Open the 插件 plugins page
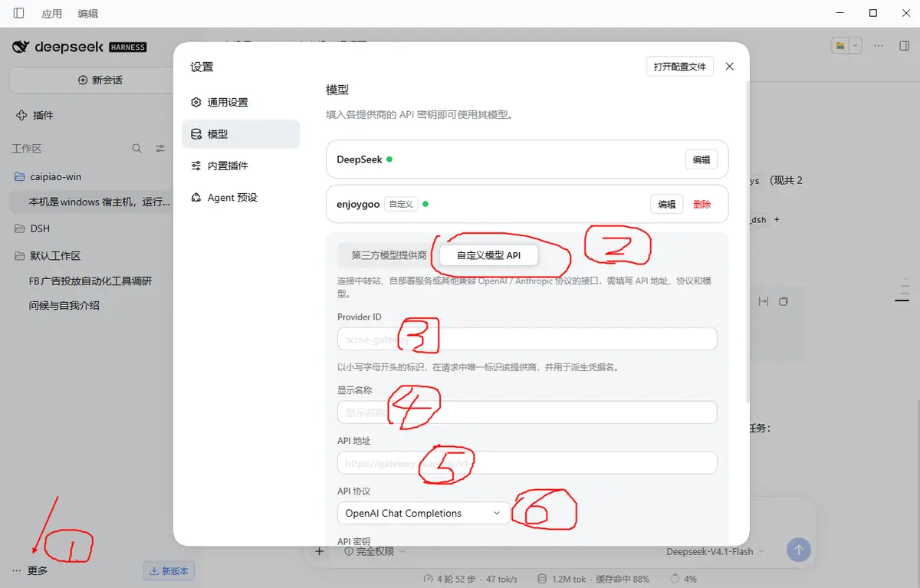 35,115
